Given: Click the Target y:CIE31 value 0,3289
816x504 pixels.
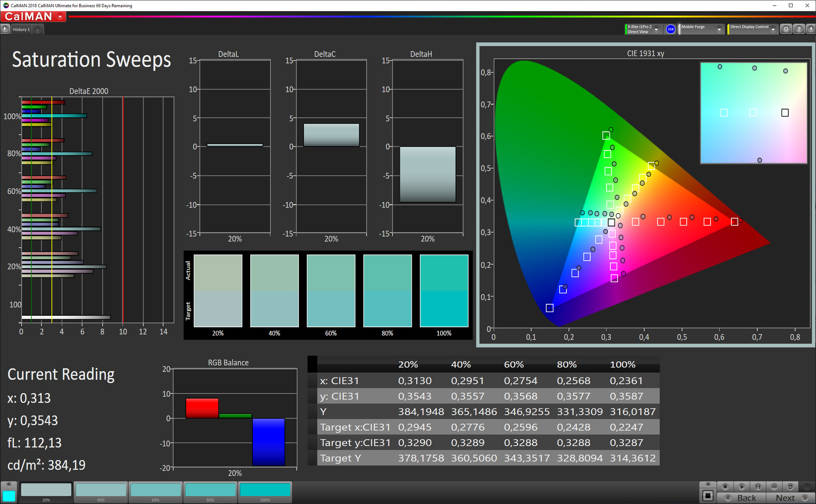Looking at the screenshot, I should pos(467,443).
